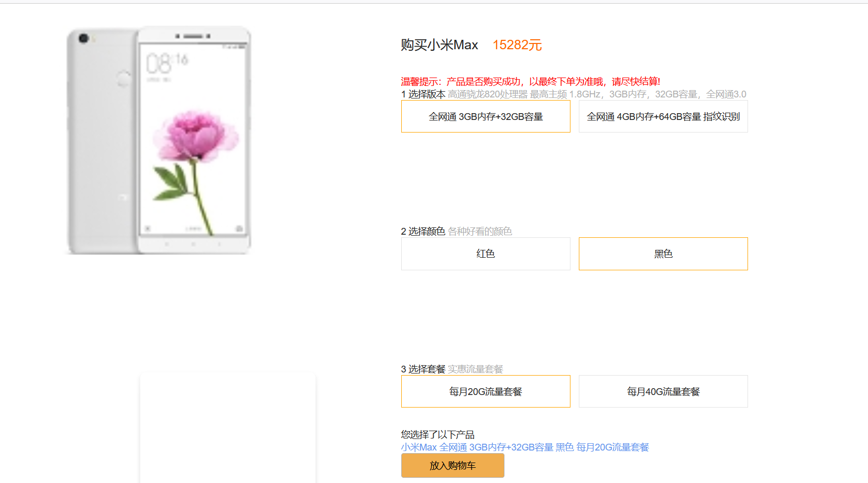Click the 购买小米Max heading

tap(440, 45)
